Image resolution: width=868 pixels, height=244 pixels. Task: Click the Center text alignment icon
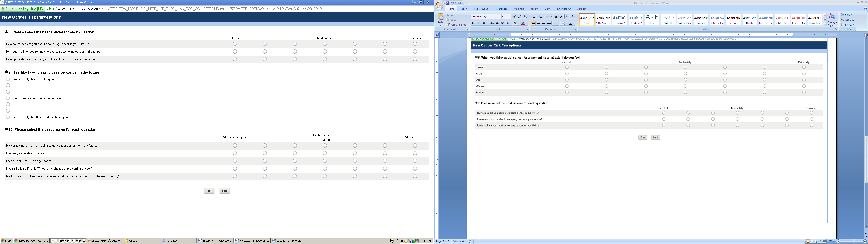click(538, 23)
